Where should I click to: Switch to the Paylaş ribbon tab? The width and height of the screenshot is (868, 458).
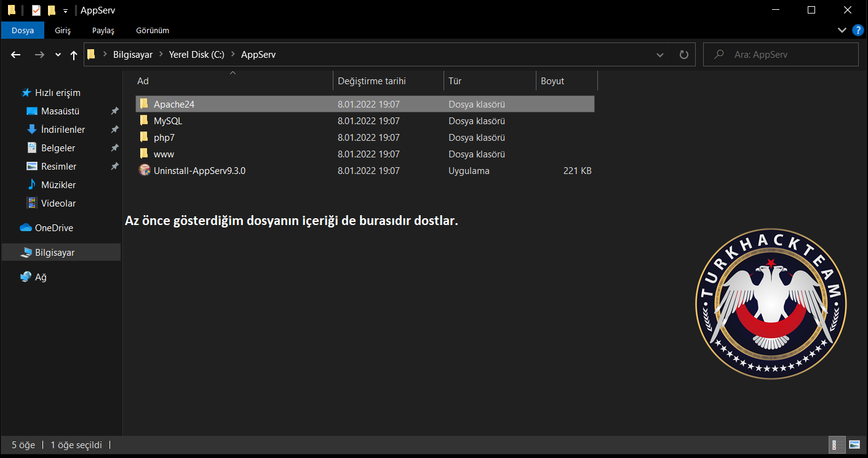click(103, 30)
